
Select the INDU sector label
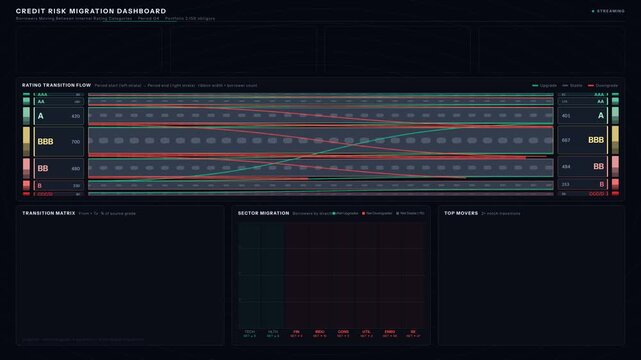point(320,332)
